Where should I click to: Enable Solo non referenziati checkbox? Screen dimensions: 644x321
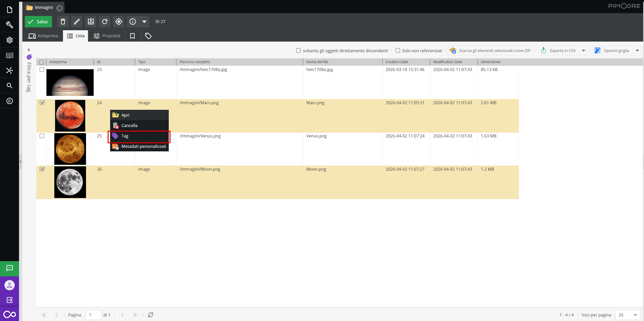click(398, 50)
